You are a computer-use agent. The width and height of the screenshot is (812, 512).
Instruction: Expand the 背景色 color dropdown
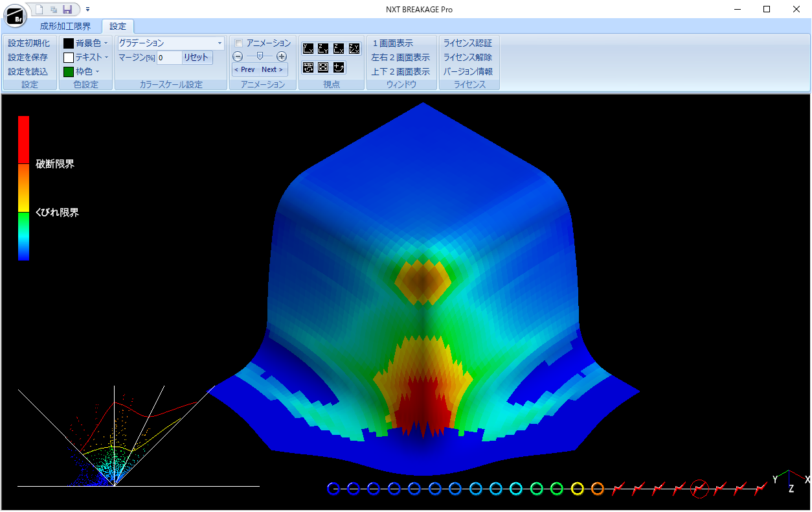[106, 43]
